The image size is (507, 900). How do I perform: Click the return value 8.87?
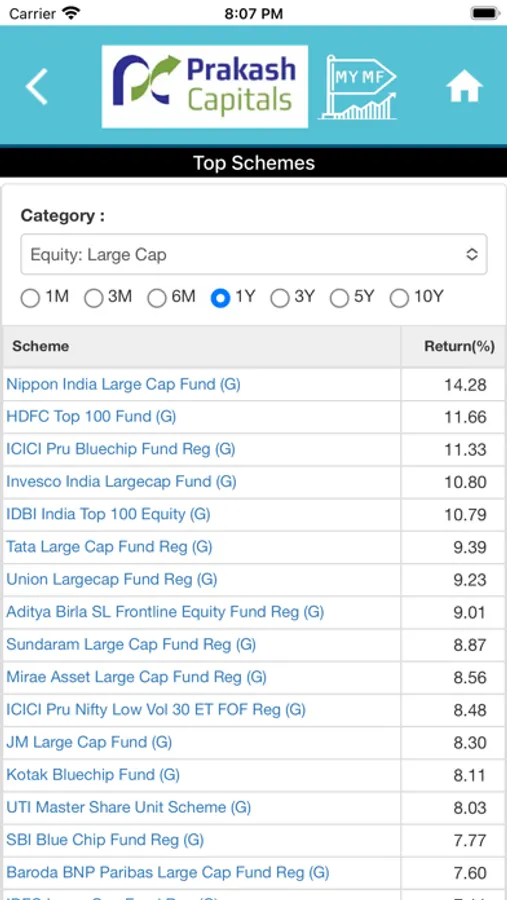(470, 645)
